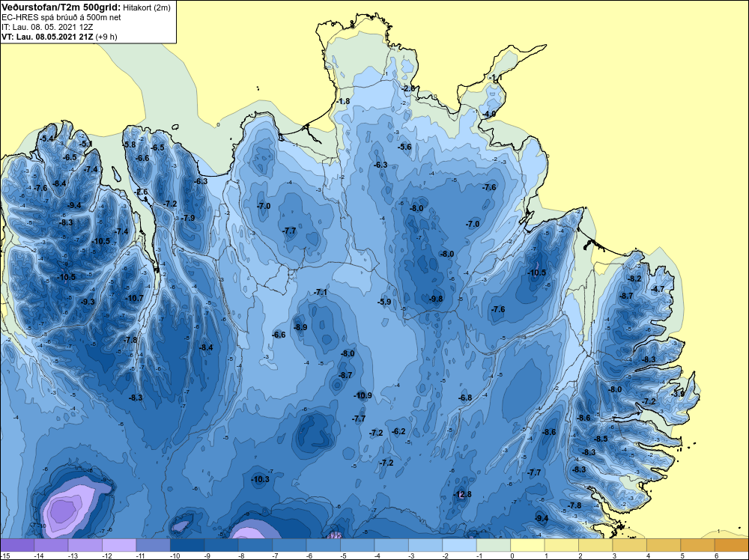Click the -5.8 temperature value

coord(129,144)
